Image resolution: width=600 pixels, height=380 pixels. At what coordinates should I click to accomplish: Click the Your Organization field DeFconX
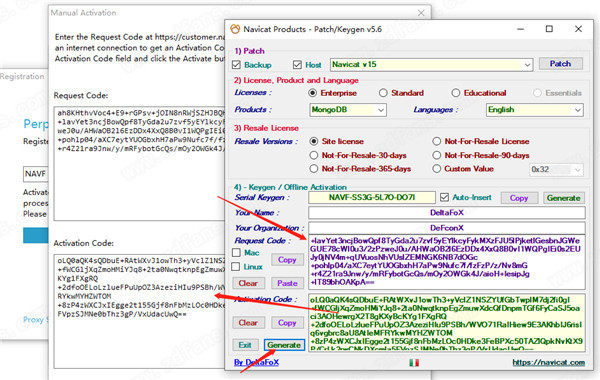(447, 228)
